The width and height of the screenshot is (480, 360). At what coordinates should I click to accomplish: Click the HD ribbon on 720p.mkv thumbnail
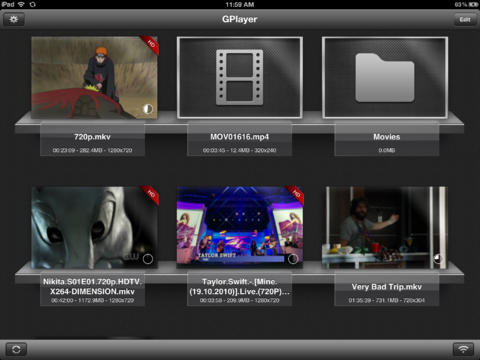coord(150,44)
